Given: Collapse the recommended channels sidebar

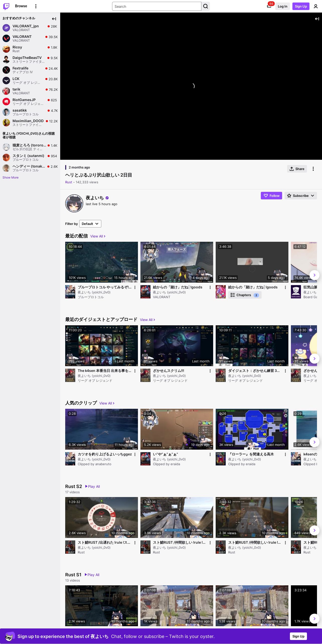Looking at the screenshot, I should coord(54,19).
